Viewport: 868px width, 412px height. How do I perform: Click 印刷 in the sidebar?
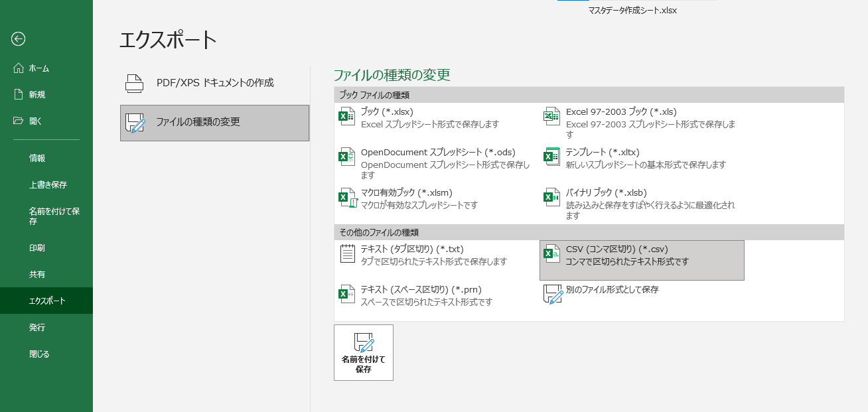coord(37,248)
